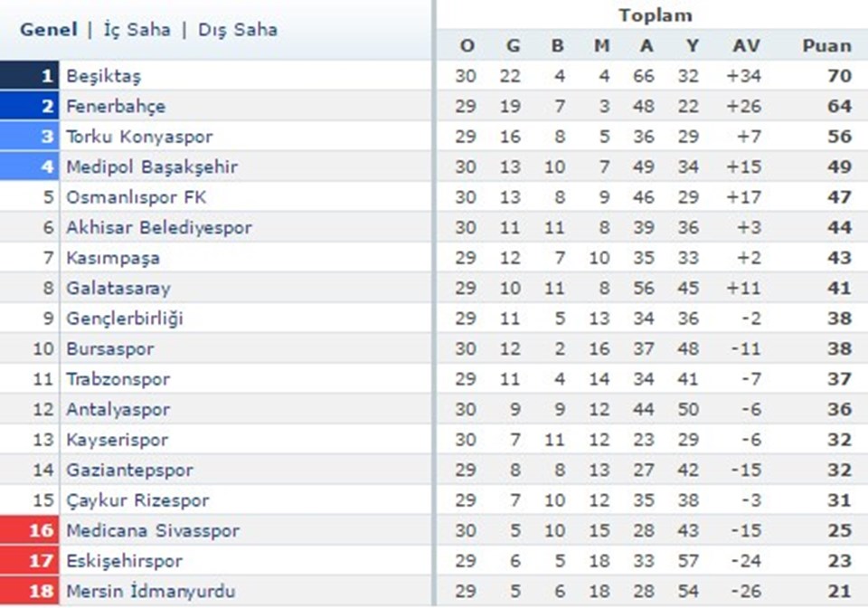Image resolution: width=868 pixels, height=608 pixels.
Task: Click the Puan column header
Action: coord(827,45)
